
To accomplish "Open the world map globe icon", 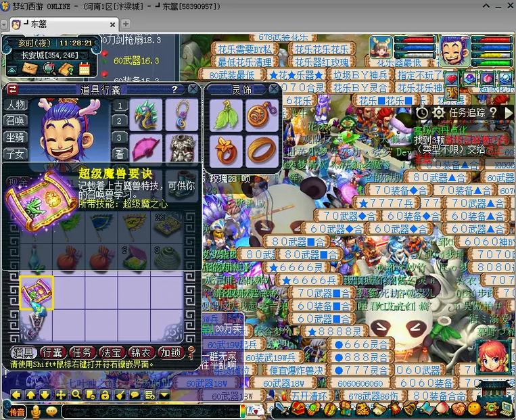I will [x=49, y=68].
